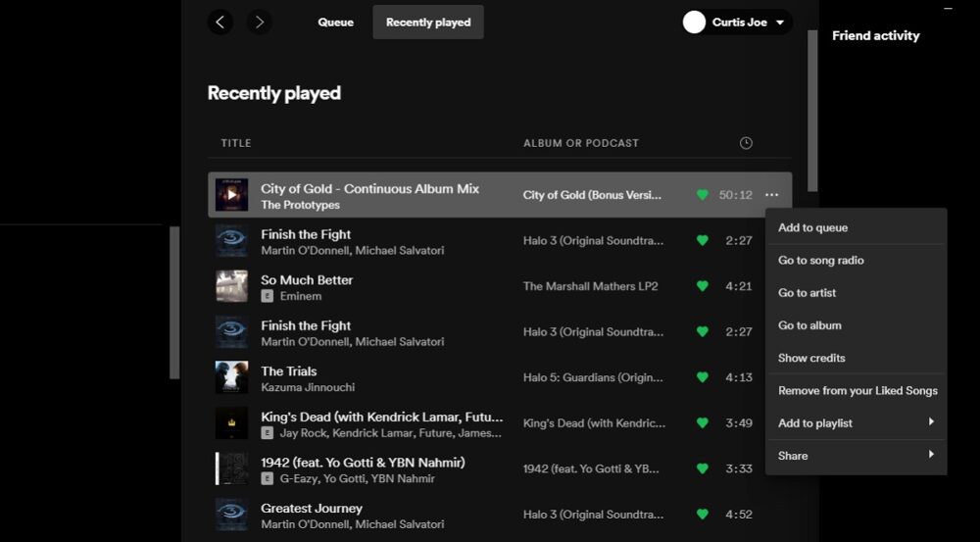The width and height of the screenshot is (980, 542).
Task: Open Halo 5: Guardians album link
Action: coord(593,377)
